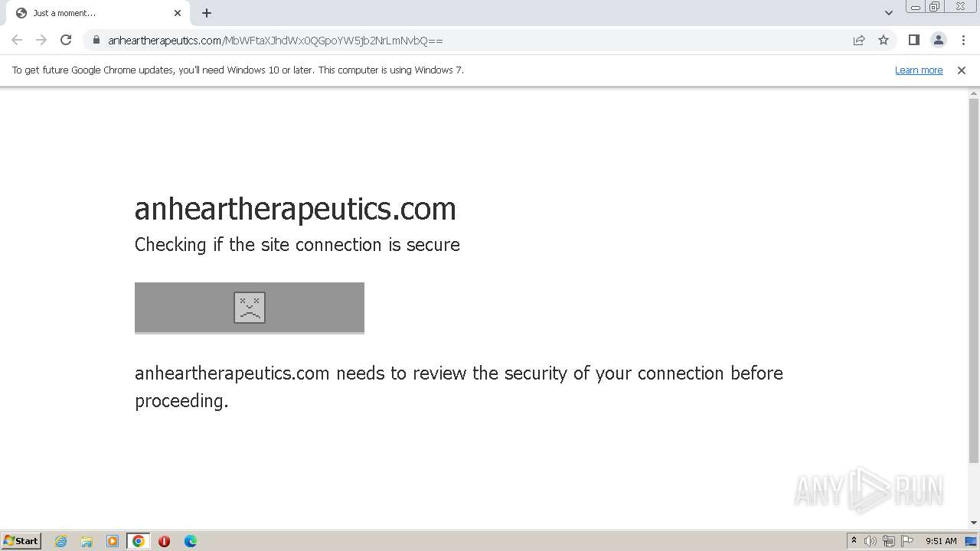
Task: View site information via the padlock icon
Action: [96, 40]
